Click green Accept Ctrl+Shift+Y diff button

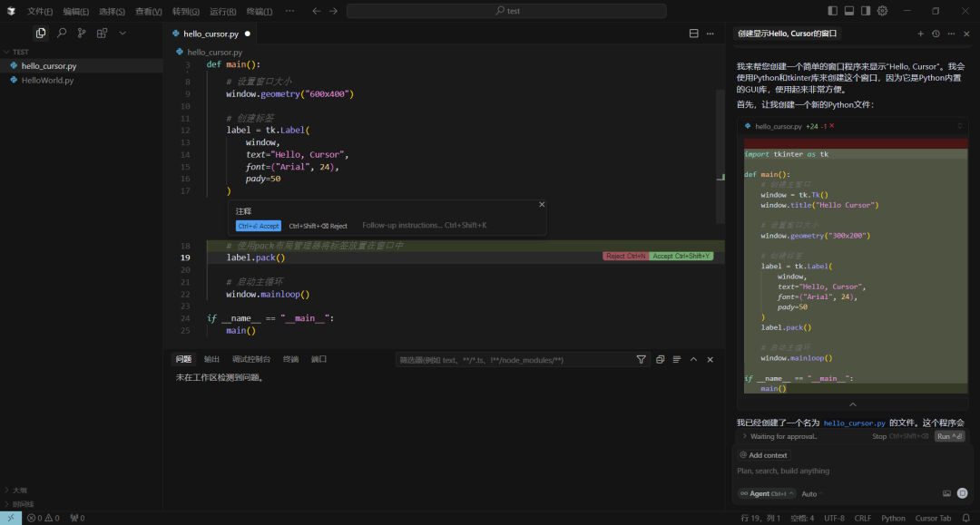pos(681,256)
